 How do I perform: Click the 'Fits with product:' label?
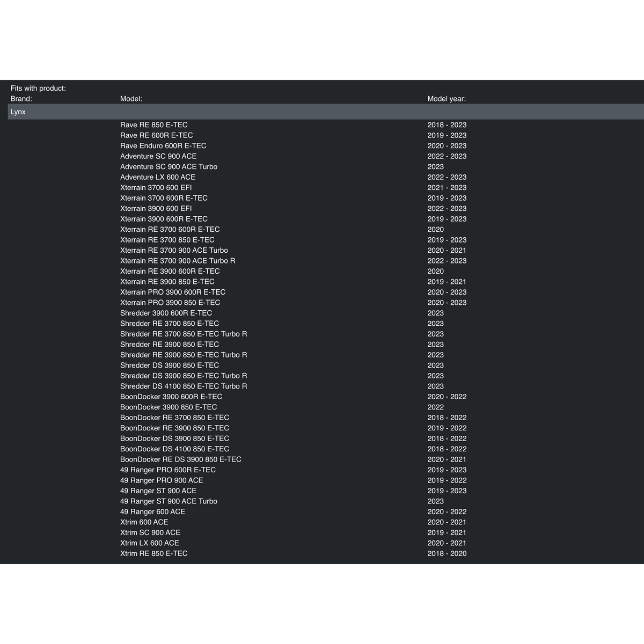point(38,88)
